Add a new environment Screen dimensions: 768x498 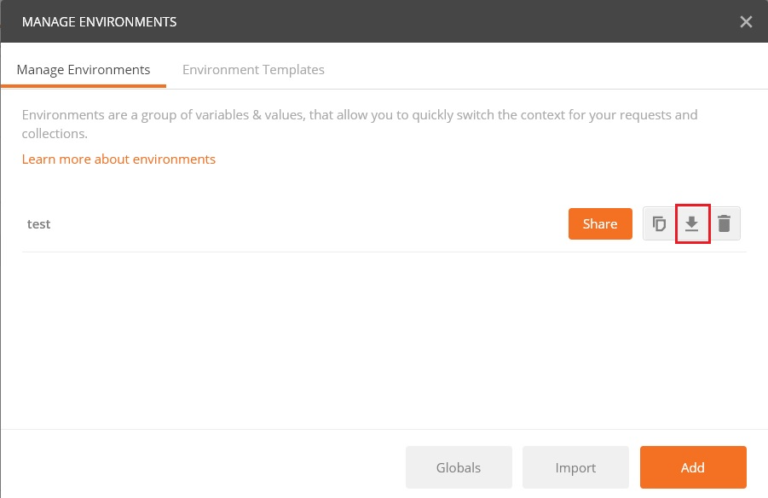coord(693,467)
